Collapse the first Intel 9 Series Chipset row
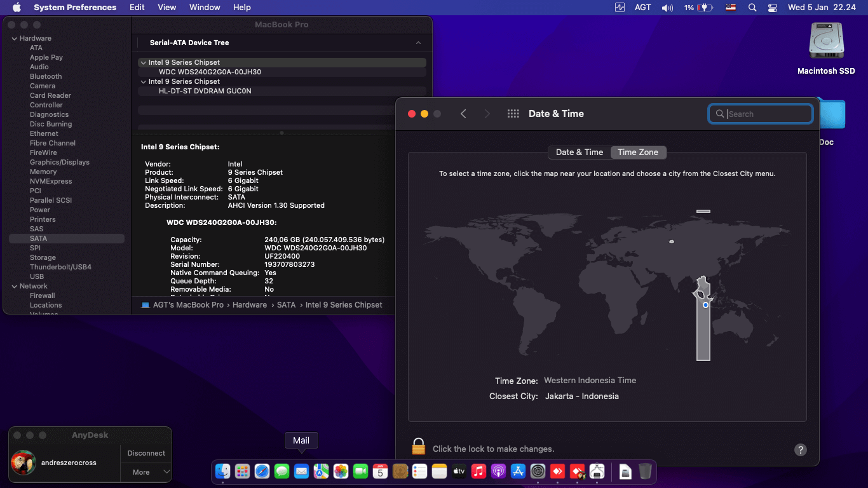Screen dimensions: 868x488 pos(143,62)
